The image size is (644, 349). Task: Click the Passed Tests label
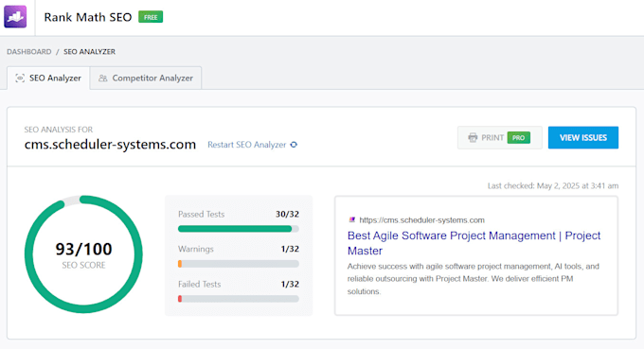[x=201, y=214]
